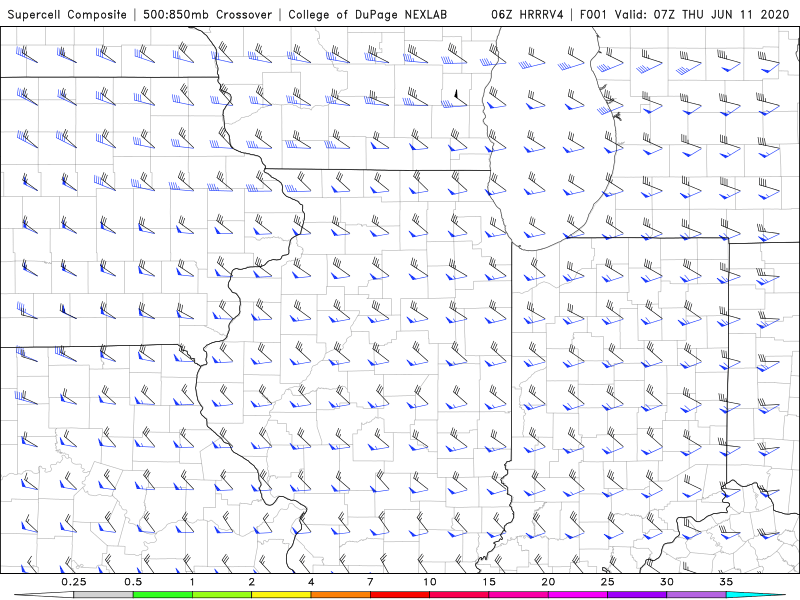Viewport: 800px width, 600px height.
Task: Click the '06Z HRRRV4' model run label
Action: coord(527,14)
